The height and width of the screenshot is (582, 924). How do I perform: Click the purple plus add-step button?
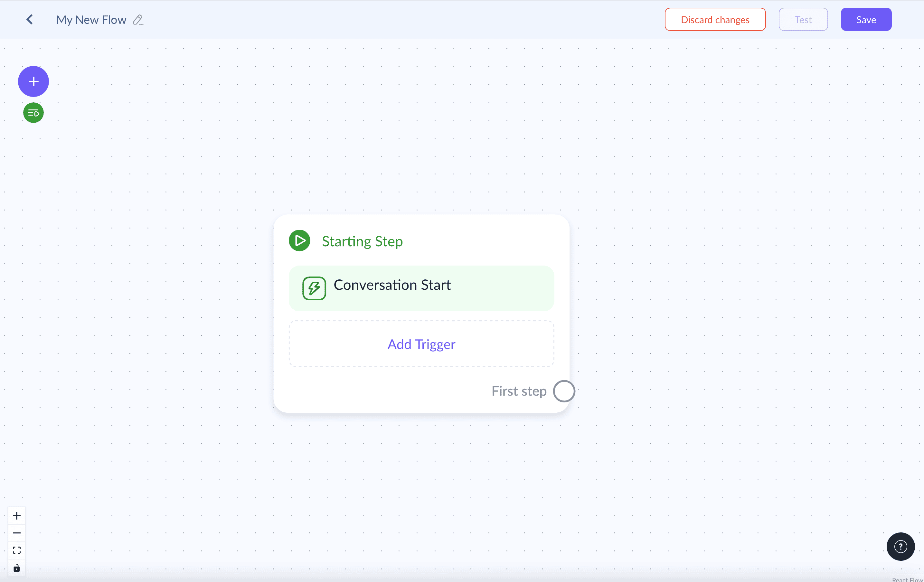point(33,81)
